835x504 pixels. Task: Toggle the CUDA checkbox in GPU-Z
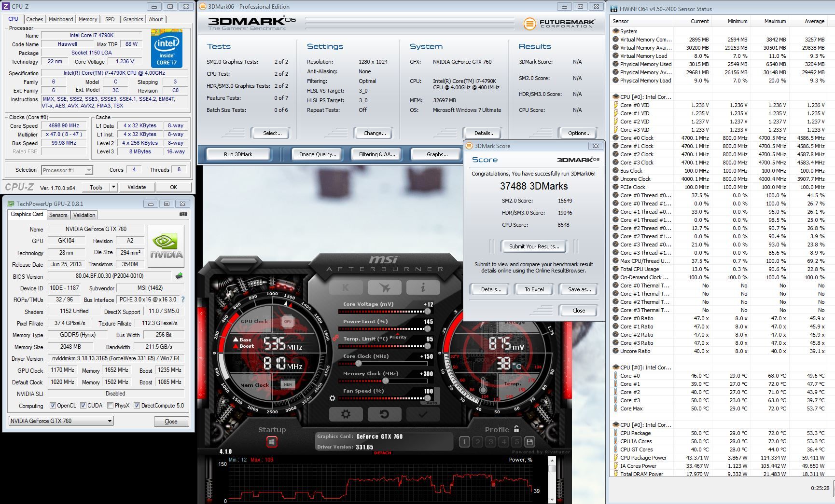83,406
